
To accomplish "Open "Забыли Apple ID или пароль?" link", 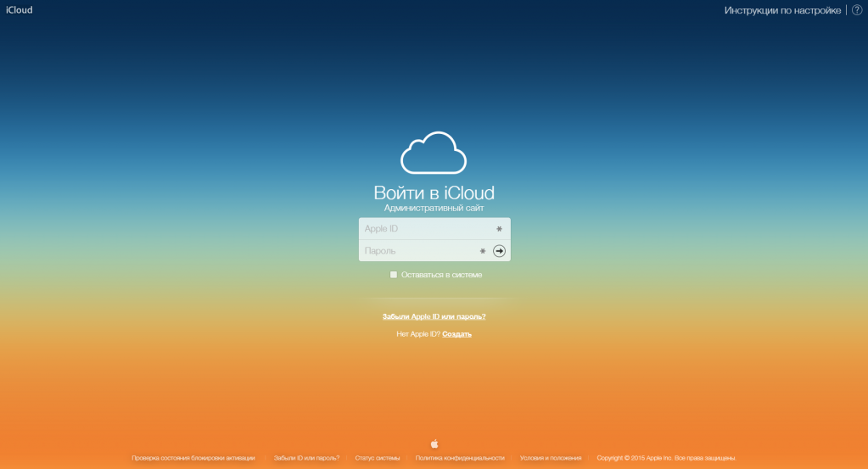I will click(434, 316).
